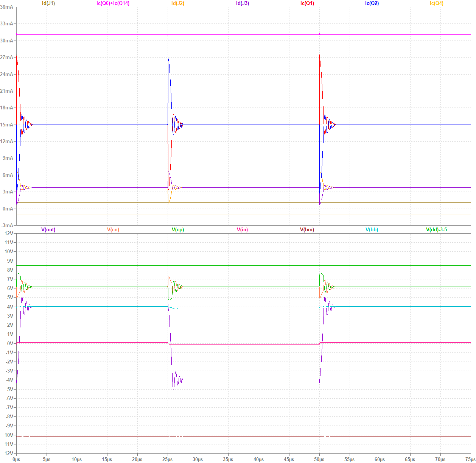The image size is (476, 463).
Task: Click the 50µs tick on time axis
Action: pyautogui.click(x=319, y=459)
